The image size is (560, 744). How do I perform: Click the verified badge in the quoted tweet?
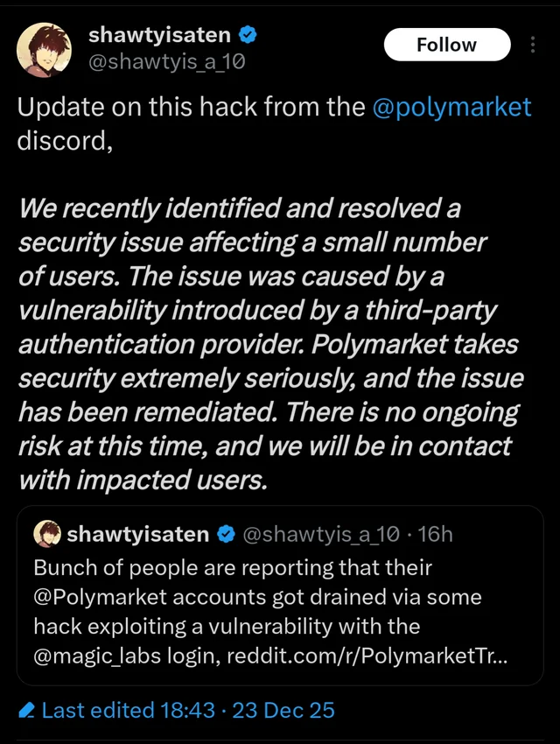(x=226, y=534)
